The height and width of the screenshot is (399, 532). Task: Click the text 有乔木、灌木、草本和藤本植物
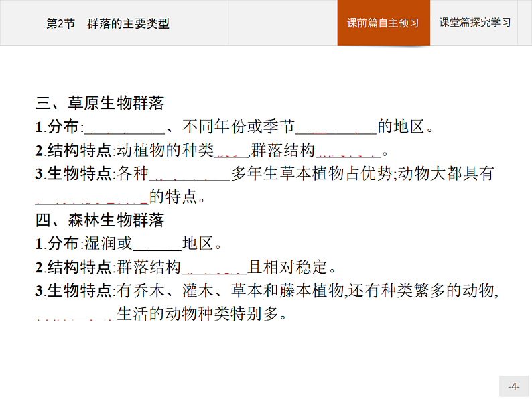[x=229, y=291]
